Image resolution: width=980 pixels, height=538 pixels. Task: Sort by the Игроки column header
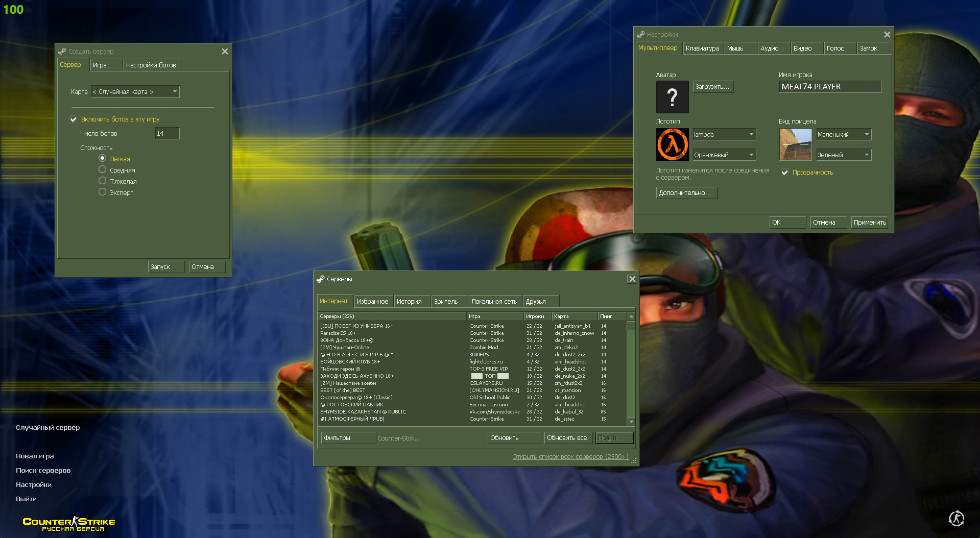(538, 316)
